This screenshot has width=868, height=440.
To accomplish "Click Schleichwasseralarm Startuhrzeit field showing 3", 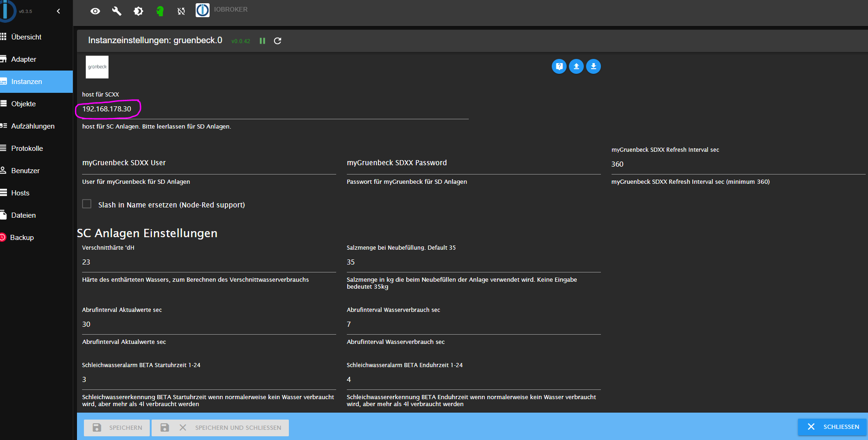I will point(209,380).
